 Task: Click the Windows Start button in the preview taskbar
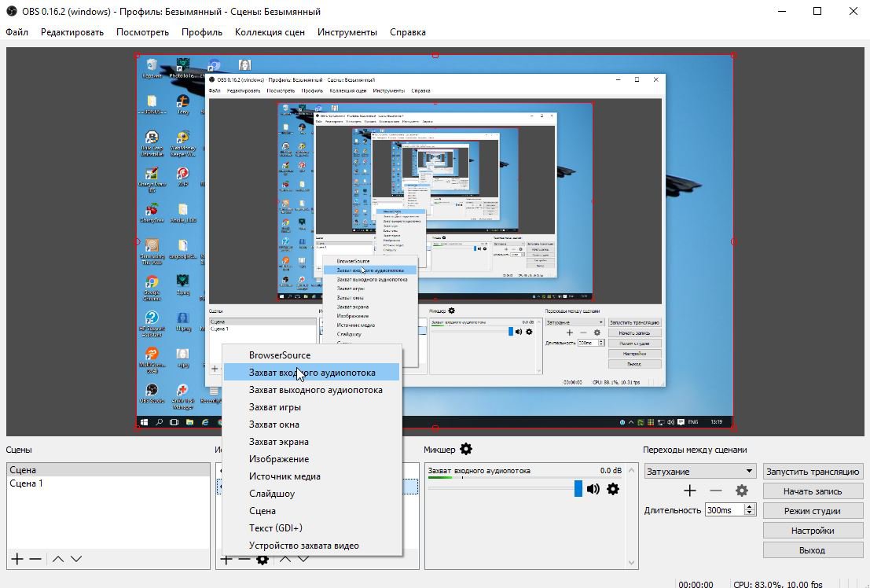[145, 422]
